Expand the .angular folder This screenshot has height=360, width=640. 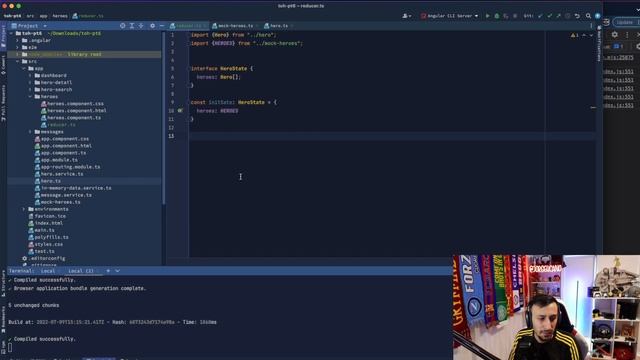pos(18,40)
